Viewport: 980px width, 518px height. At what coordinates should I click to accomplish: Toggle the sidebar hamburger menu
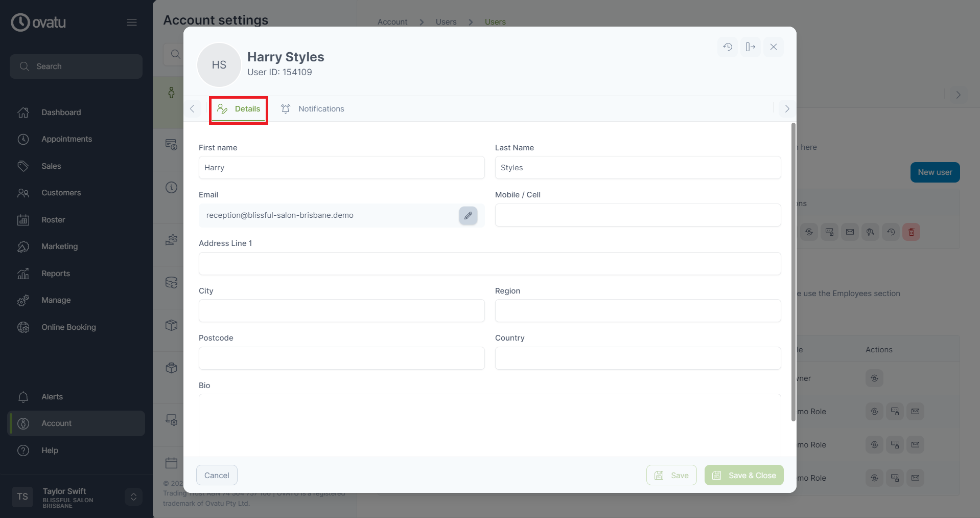point(132,22)
